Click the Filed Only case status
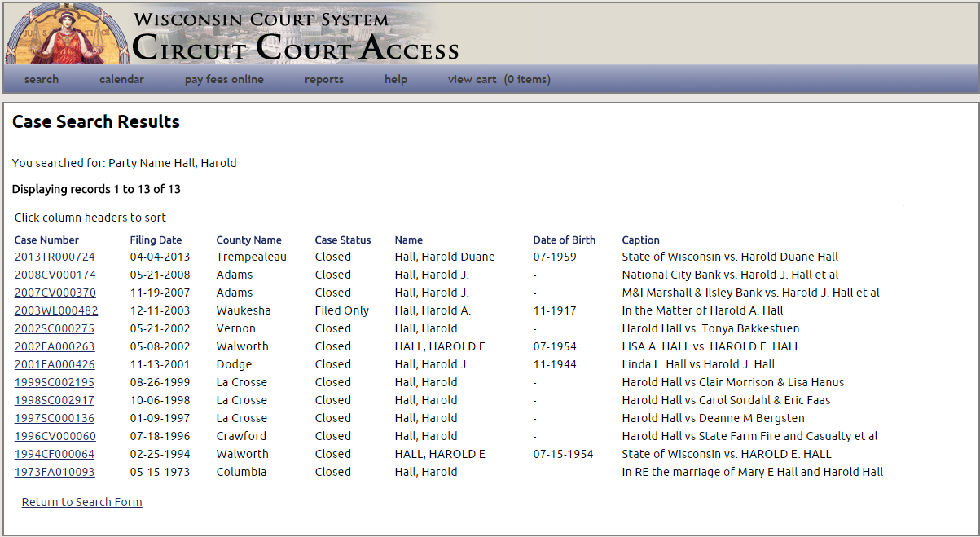The height and width of the screenshot is (537, 980). (342, 310)
